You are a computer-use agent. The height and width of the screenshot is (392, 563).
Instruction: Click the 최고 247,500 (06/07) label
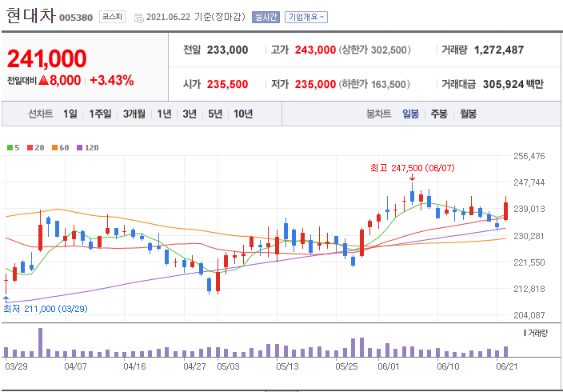[x=412, y=168]
